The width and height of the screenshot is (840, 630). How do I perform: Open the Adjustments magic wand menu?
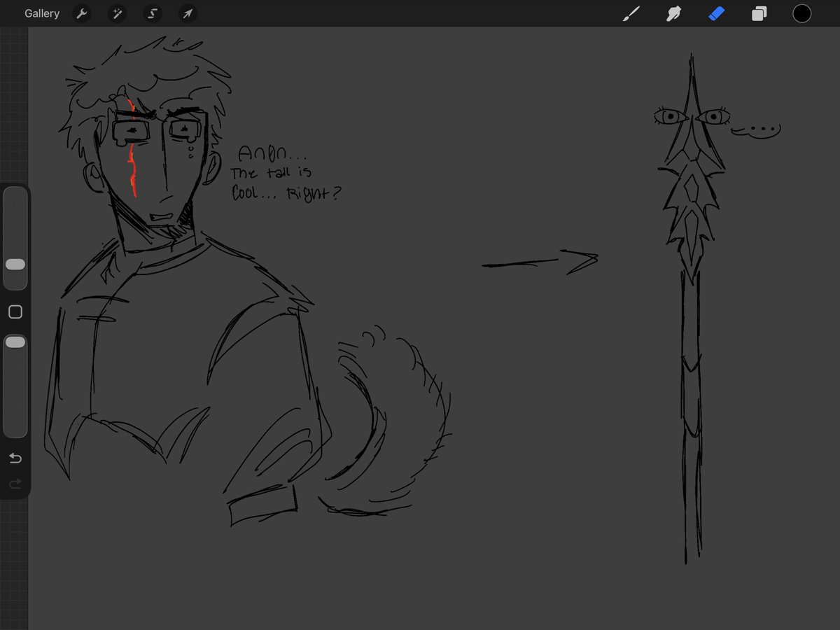[x=116, y=13]
